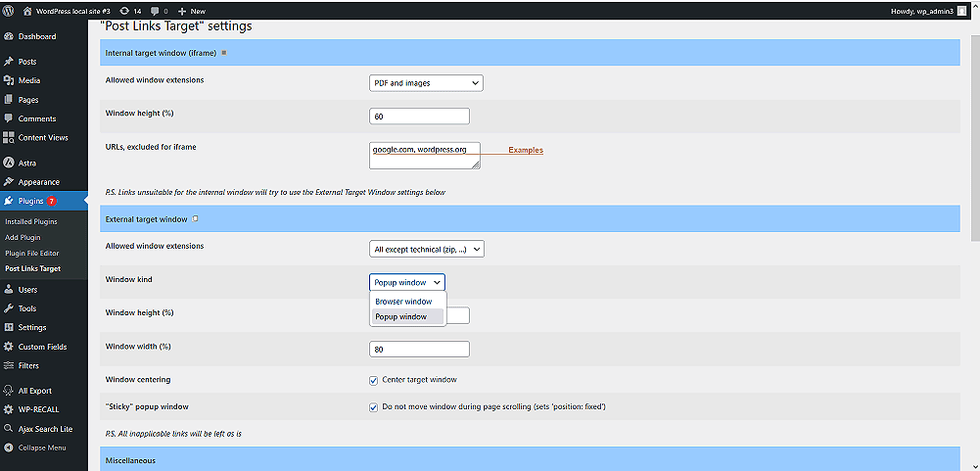
Task: Click the Ajax Search Lite magnifier icon
Action: click(9, 429)
